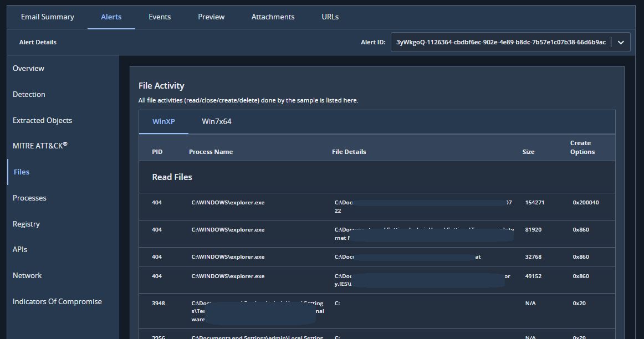The height and width of the screenshot is (339, 644).
Task: Click the File Activity heading
Action: click(161, 86)
